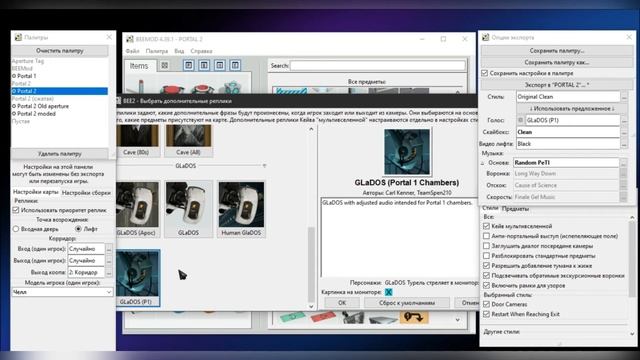Click the red floor button item in the palette
The width and height of the screenshot is (640, 360).
tap(171, 89)
